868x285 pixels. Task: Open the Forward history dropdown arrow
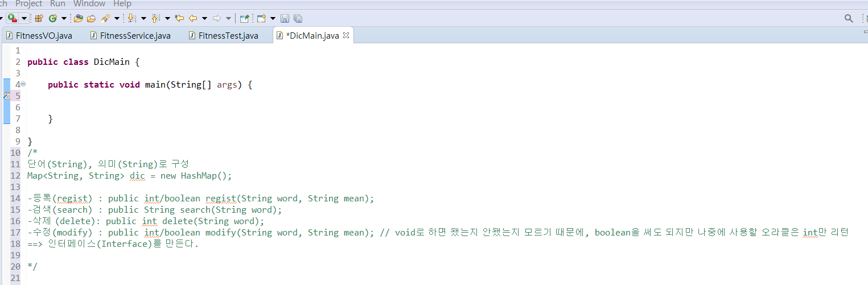tap(228, 18)
